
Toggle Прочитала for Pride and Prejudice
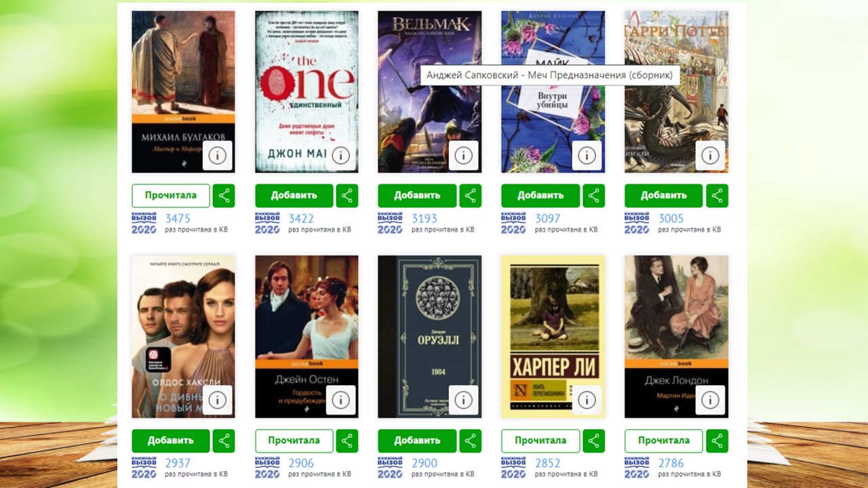pyautogui.click(x=294, y=441)
